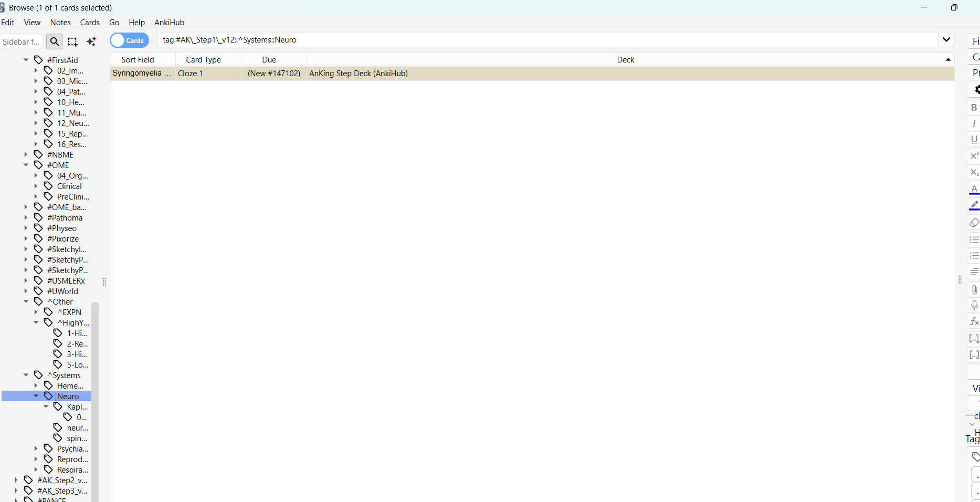
Task: Expand the #NBME tag tree
Action: click(x=26, y=155)
